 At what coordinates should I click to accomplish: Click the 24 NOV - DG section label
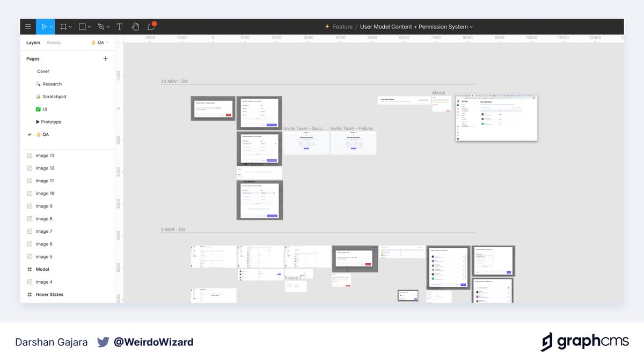(174, 82)
